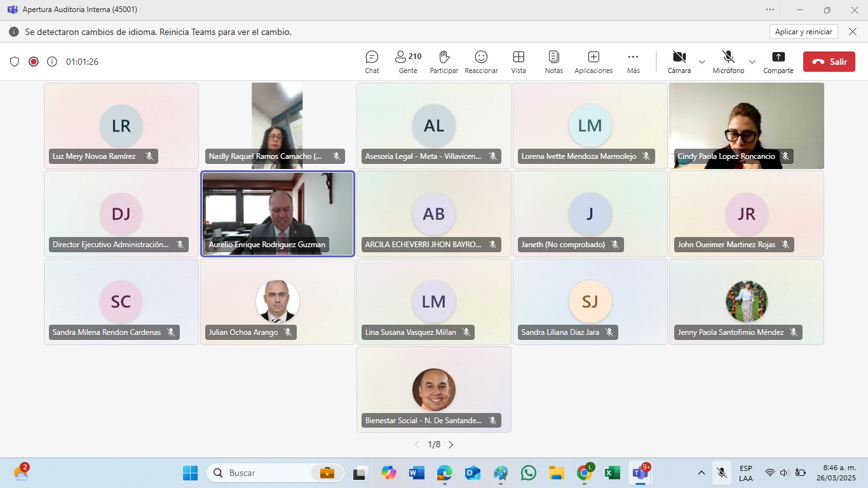
Task: Share screen with Comparte icon
Action: click(778, 62)
